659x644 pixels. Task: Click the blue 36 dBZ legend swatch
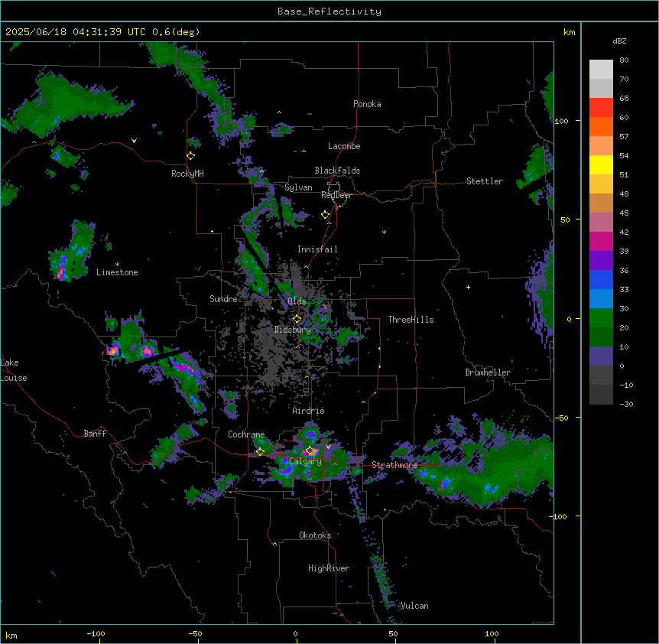601,279
